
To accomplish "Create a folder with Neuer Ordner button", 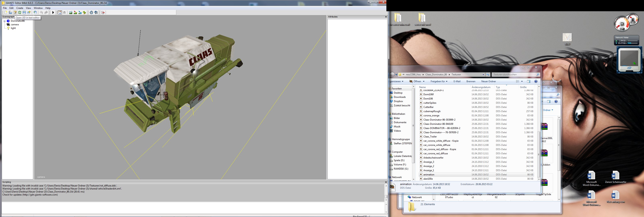I will pyautogui.click(x=488, y=81).
